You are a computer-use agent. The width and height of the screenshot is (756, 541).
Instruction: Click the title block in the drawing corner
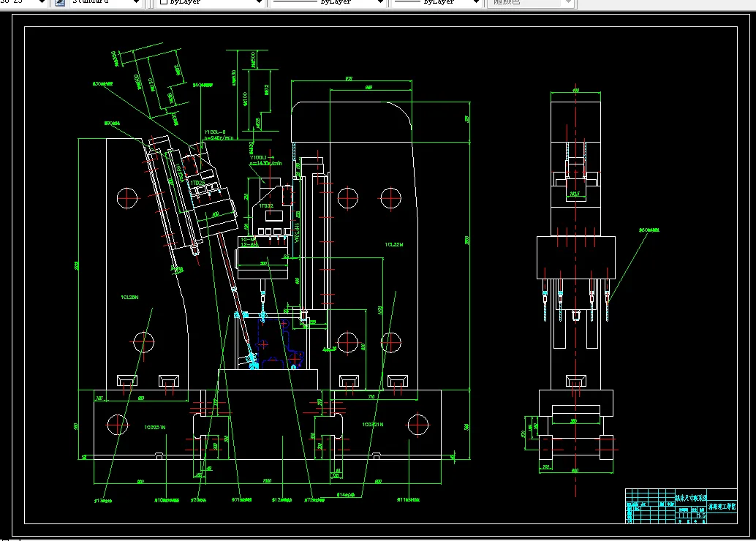(681, 506)
